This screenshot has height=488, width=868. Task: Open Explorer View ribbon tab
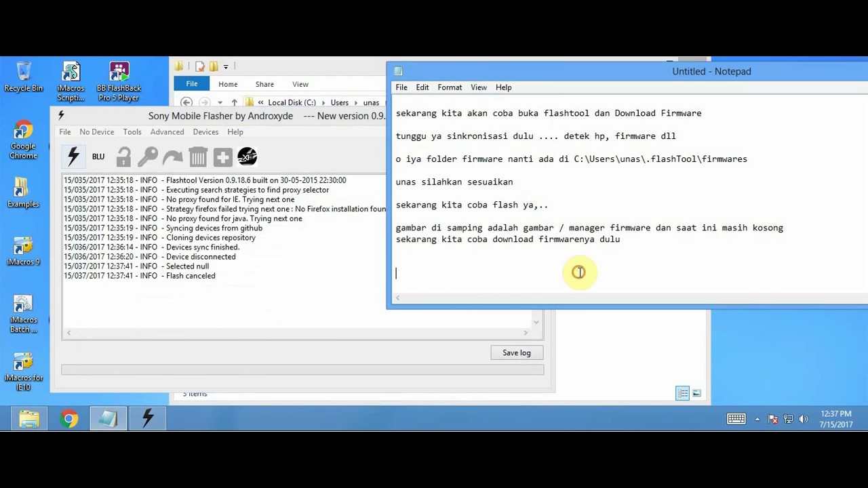(x=300, y=84)
